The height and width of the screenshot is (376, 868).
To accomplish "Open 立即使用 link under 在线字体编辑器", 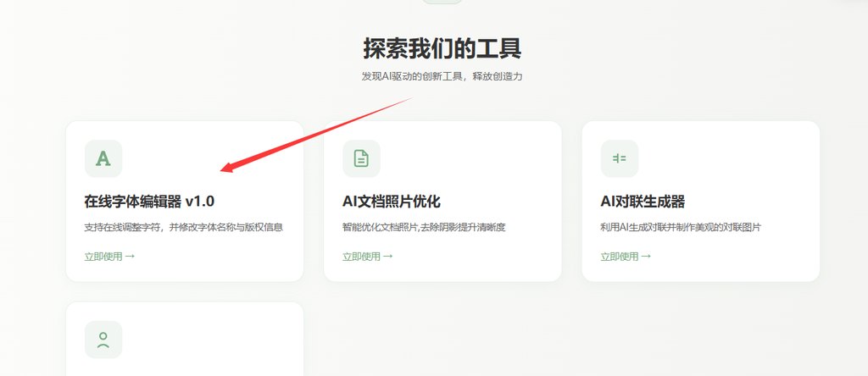I will coord(109,257).
